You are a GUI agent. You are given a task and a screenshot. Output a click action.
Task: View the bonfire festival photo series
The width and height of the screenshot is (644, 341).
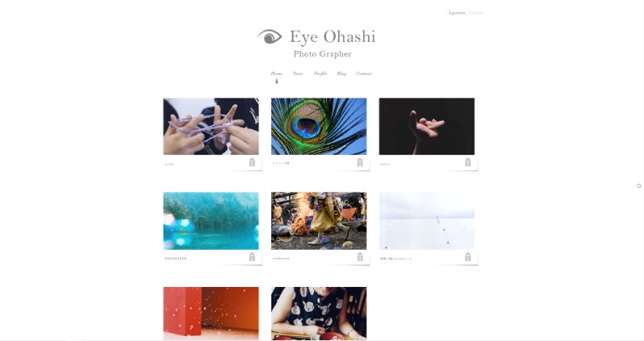click(319, 221)
